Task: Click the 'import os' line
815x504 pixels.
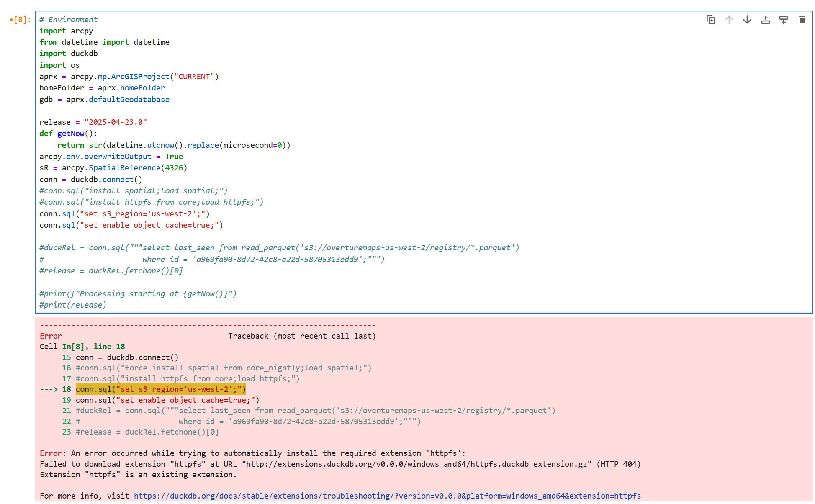Action: pyautogui.click(x=59, y=65)
